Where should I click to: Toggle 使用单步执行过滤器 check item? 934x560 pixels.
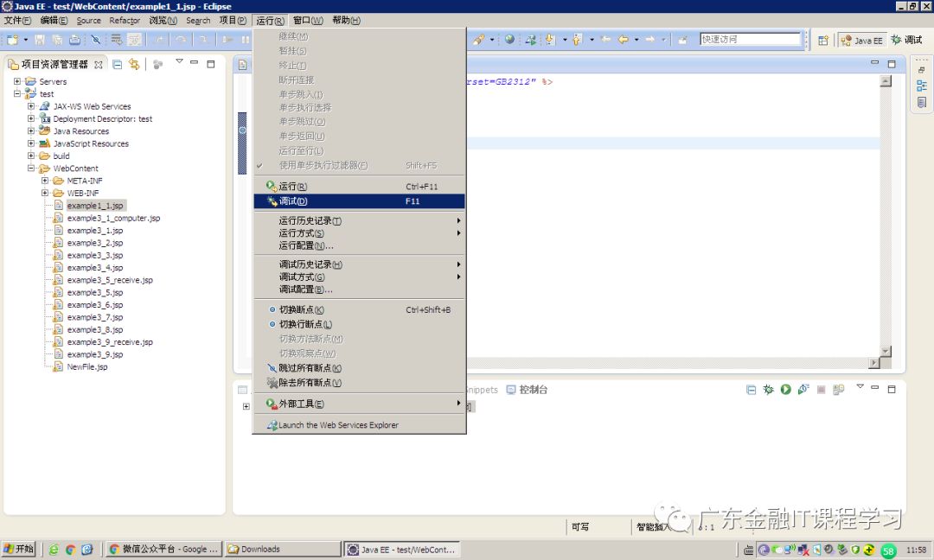pyautogui.click(x=359, y=165)
